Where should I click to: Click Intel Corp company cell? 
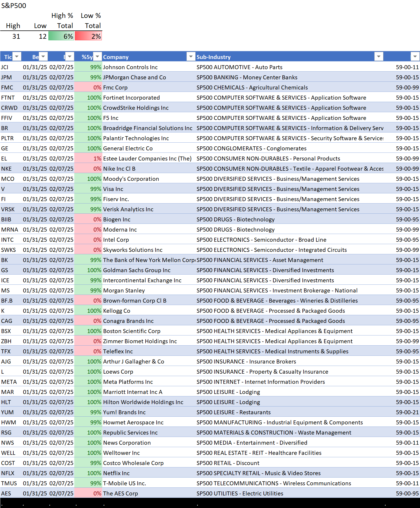149,240
